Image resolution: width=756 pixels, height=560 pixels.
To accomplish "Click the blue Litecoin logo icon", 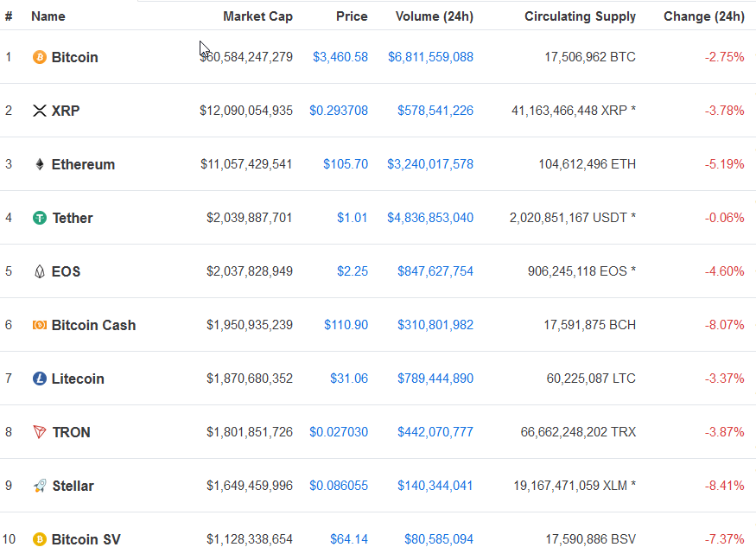I will pyautogui.click(x=40, y=379).
